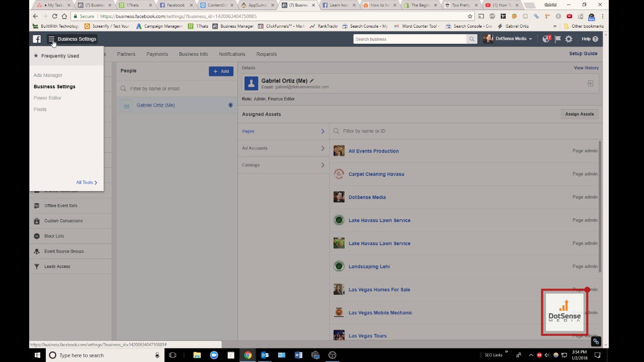Open Las Vegas Mobile Mechanic page

[x=380, y=313]
